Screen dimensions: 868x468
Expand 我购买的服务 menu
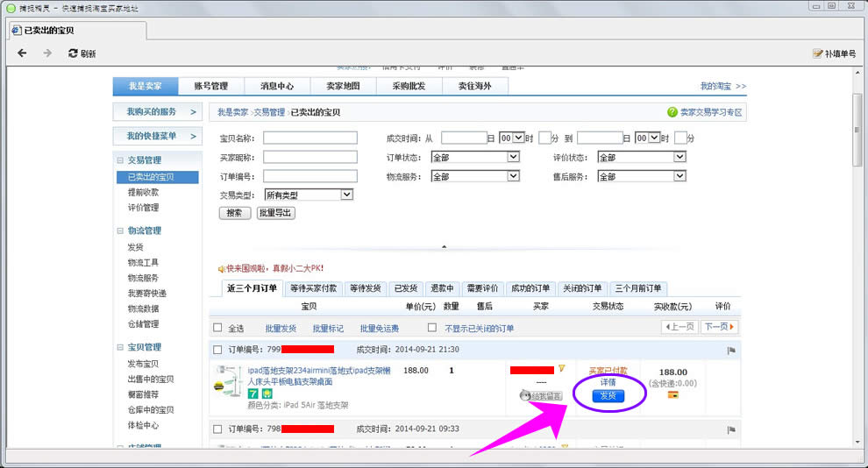click(x=156, y=112)
